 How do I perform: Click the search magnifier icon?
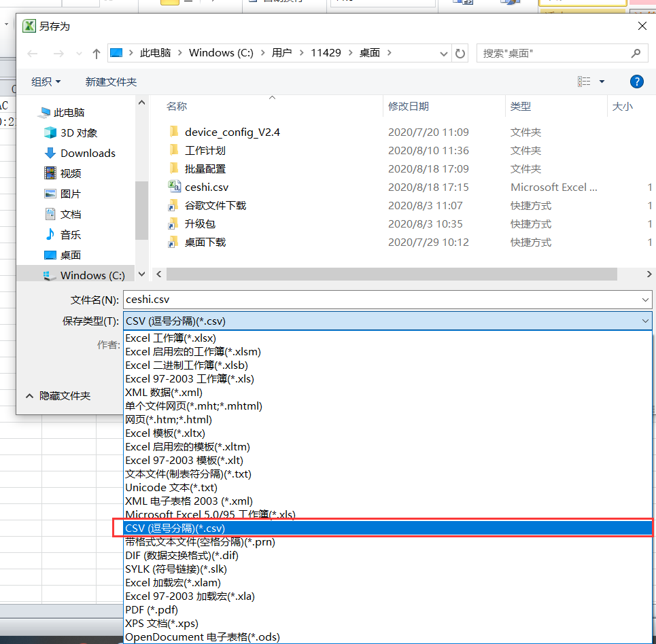coord(636,53)
